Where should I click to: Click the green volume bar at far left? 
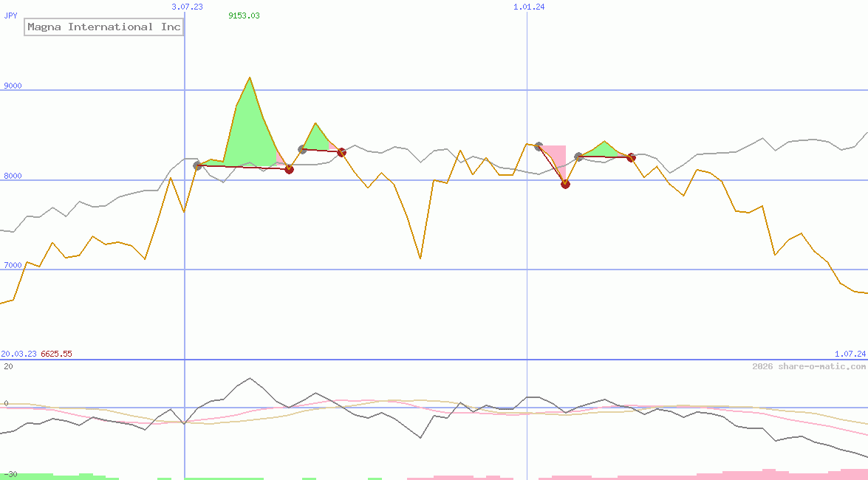22,476
